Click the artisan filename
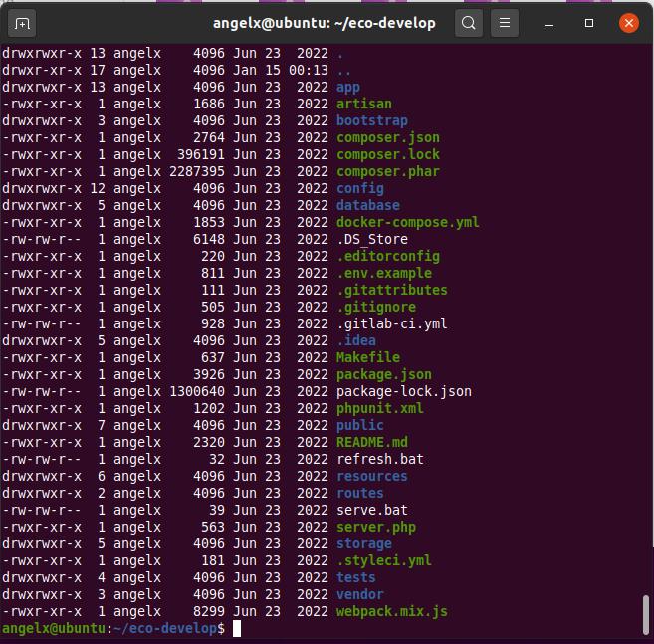This screenshot has height=644, width=654. click(363, 104)
